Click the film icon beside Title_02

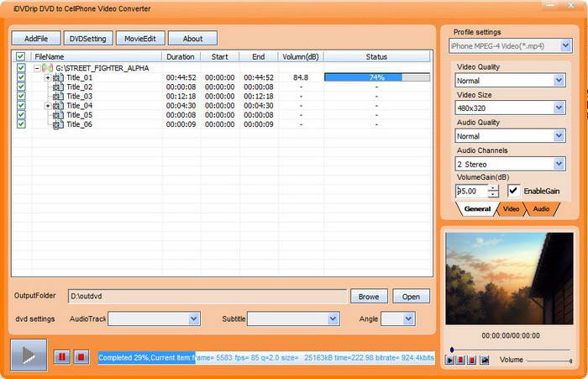(58, 87)
